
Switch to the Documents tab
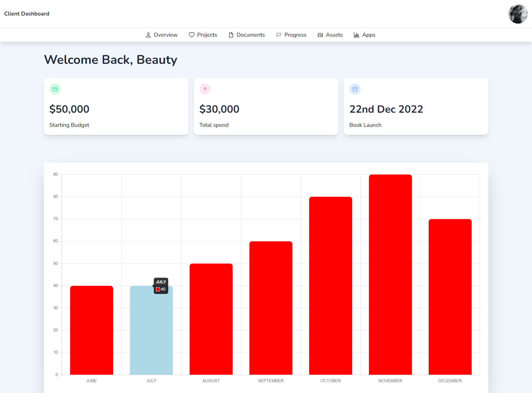click(x=247, y=35)
